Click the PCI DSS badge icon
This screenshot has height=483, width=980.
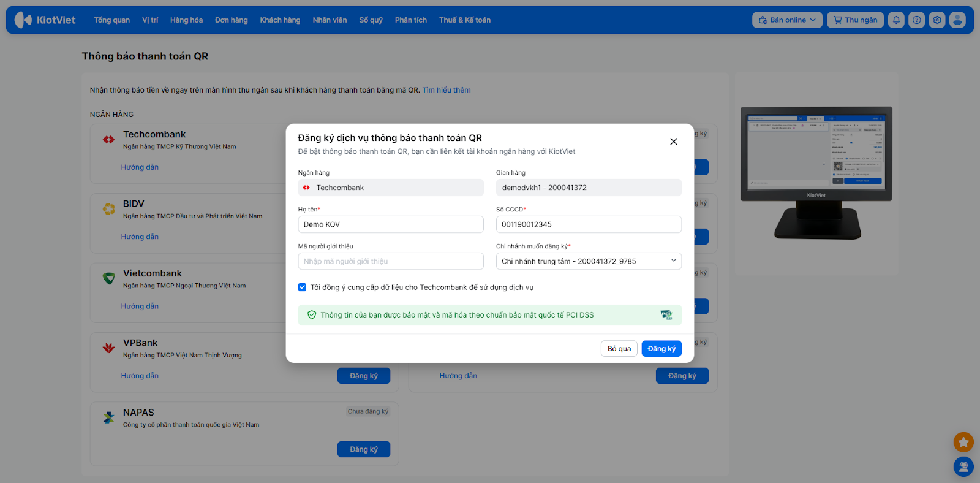[666, 315]
